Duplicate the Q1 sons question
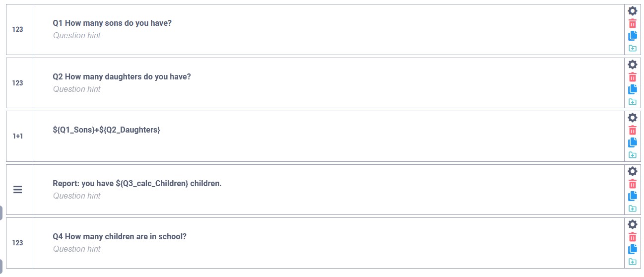644x277 pixels. pos(632,36)
